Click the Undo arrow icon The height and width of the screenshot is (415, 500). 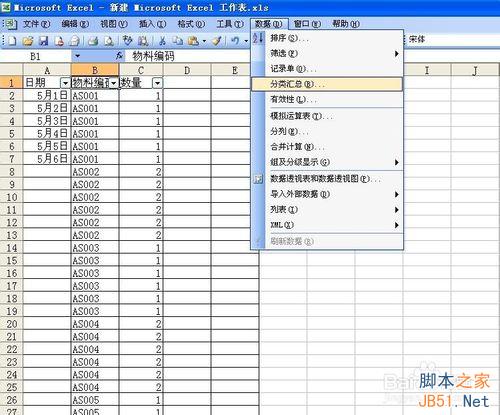point(235,41)
